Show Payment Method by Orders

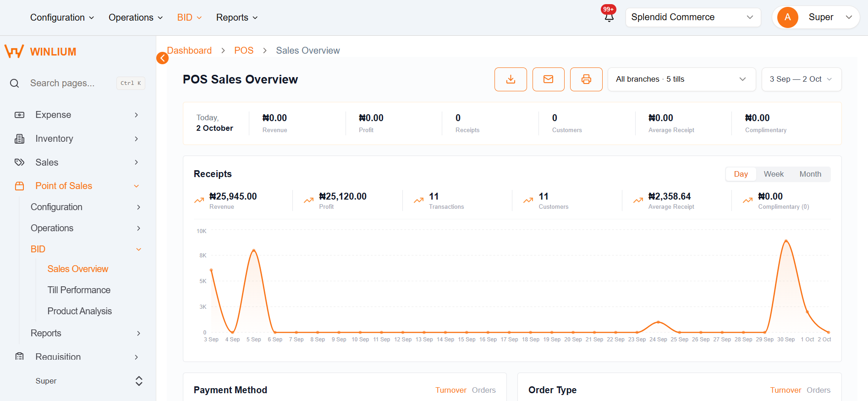click(x=483, y=390)
